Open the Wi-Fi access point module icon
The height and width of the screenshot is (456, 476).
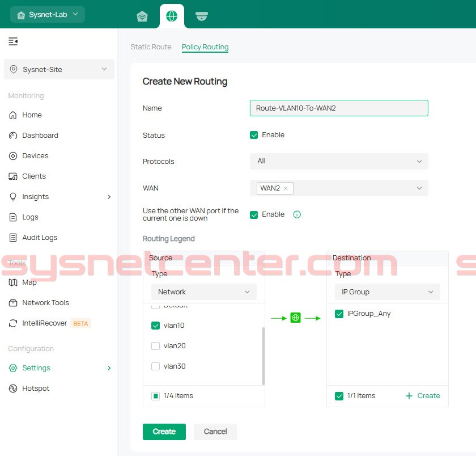tap(142, 16)
